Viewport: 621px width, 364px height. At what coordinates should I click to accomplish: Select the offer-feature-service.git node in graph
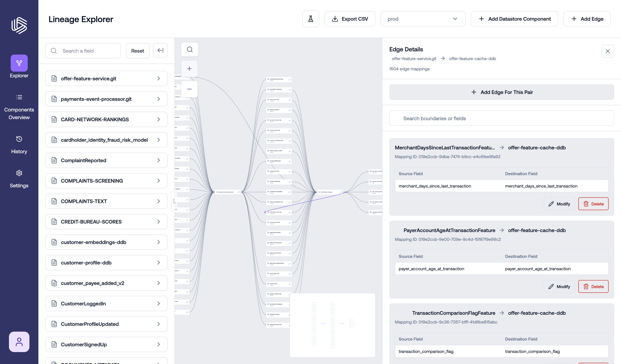330,192
